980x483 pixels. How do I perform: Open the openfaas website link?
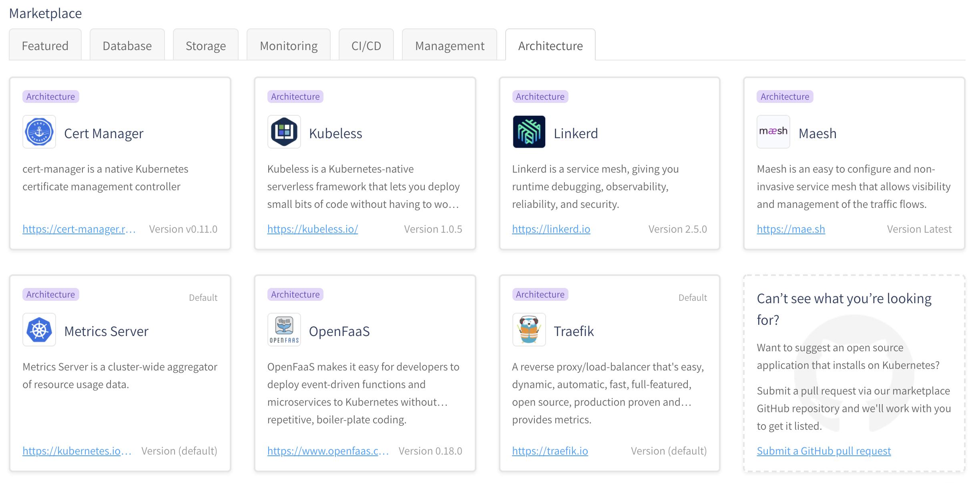(328, 451)
